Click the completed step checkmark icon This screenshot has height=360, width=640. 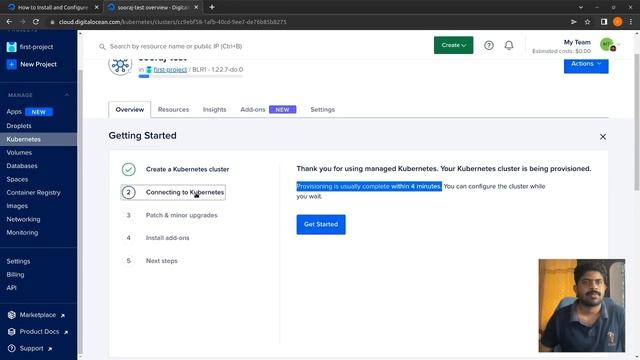(x=129, y=169)
